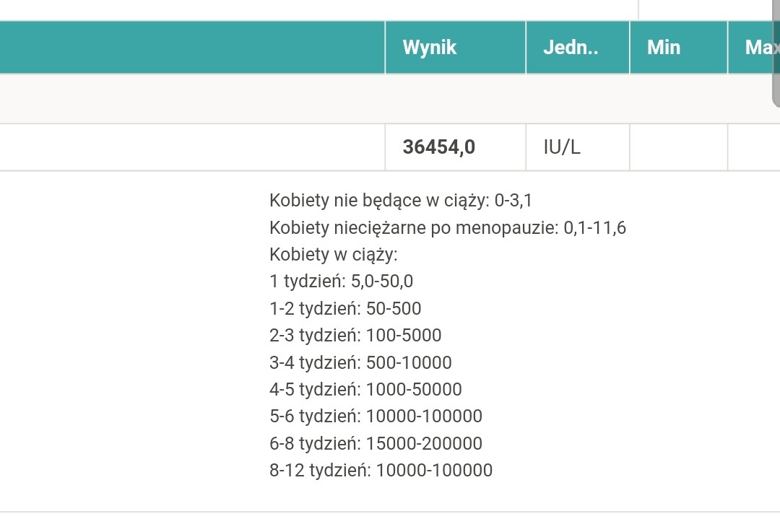
Task: Select the Max column header
Action: [x=758, y=48]
